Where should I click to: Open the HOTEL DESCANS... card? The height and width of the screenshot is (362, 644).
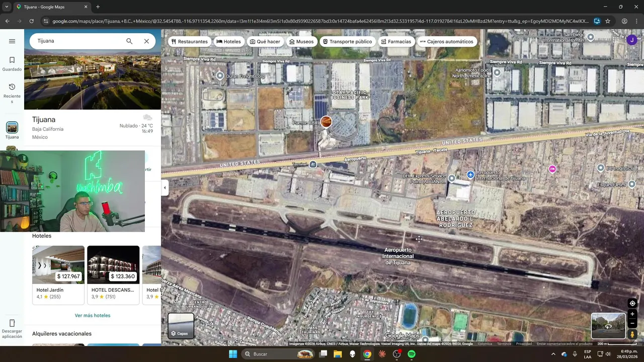113,275
